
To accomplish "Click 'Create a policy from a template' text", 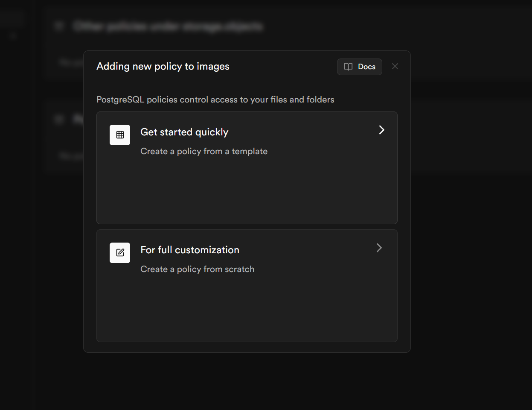I will (204, 151).
